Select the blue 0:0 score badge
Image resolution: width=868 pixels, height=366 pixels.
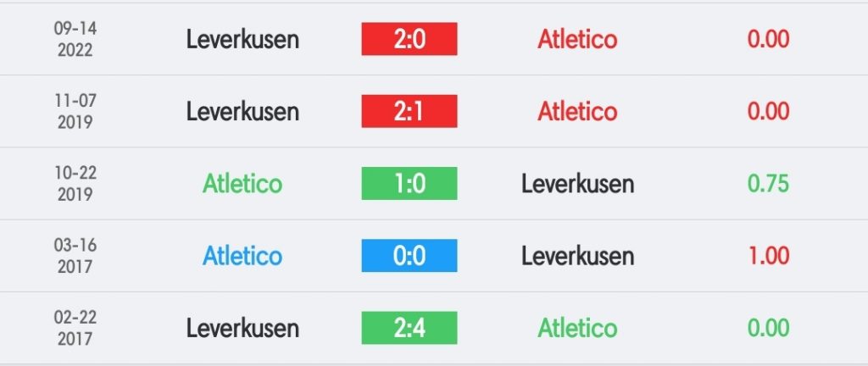409,255
